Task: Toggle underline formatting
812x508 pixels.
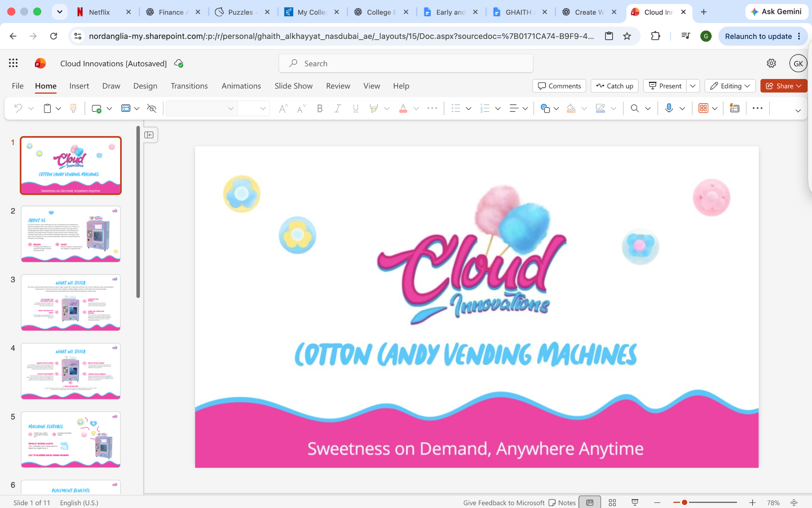Action: (x=356, y=108)
